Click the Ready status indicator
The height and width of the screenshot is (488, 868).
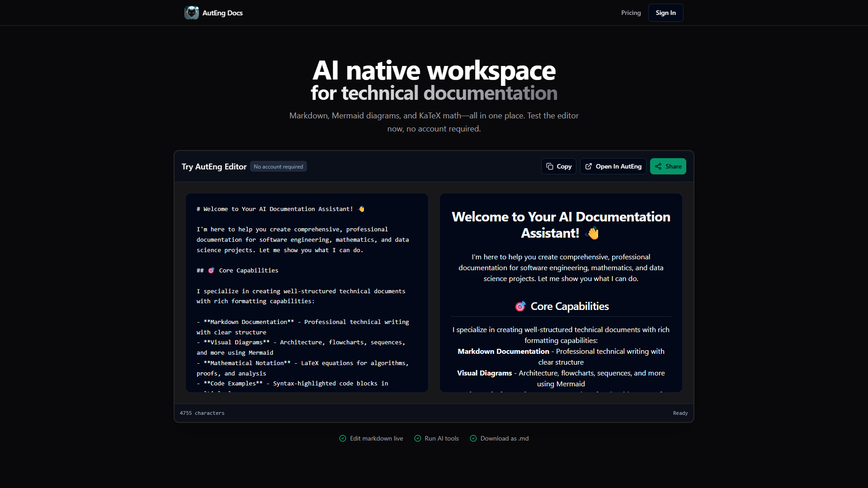[680, 413]
